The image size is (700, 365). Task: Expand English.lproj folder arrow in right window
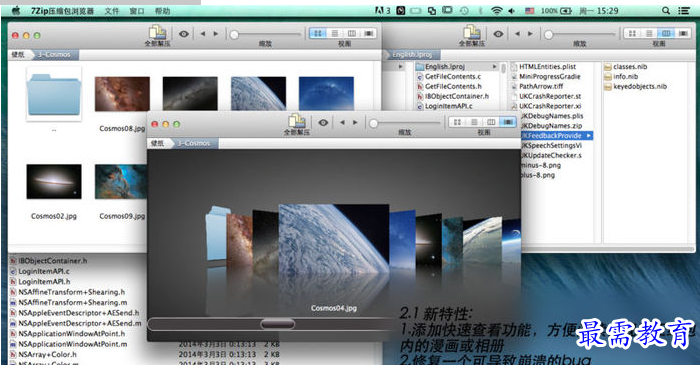point(494,66)
